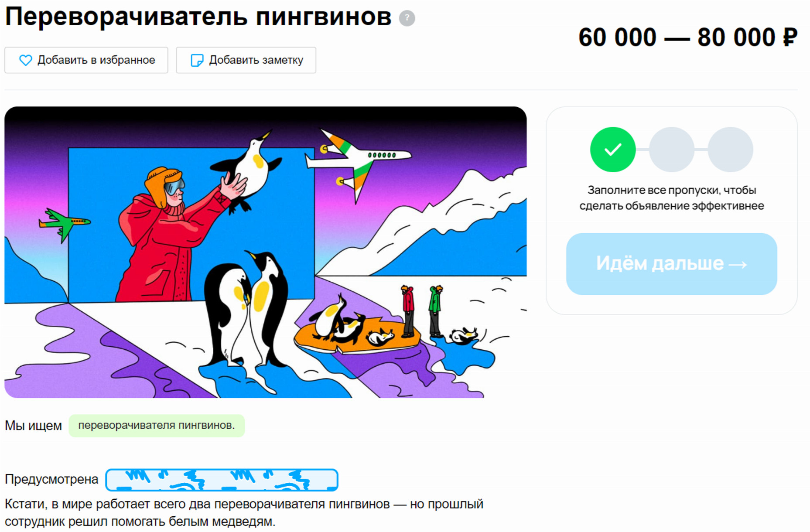Select the third progress step circle
The image size is (810, 532).
tap(730, 150)
